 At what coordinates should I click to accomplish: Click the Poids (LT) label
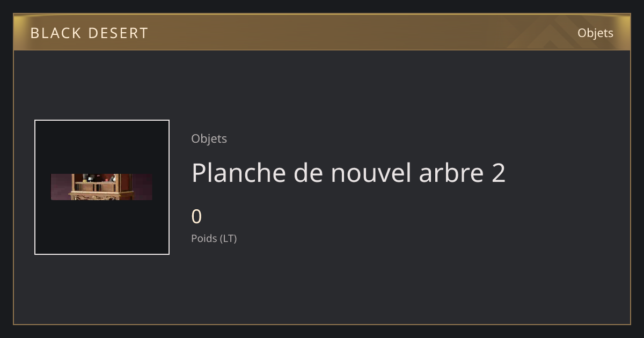[214, 238]
